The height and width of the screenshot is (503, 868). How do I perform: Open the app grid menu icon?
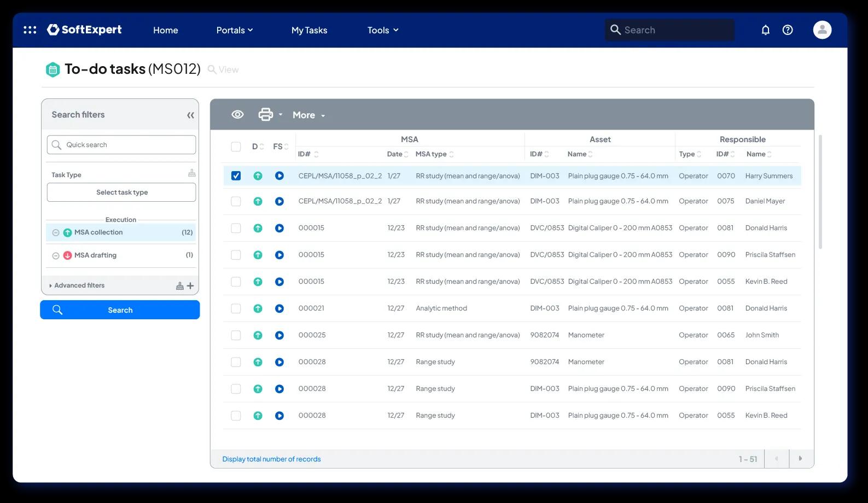tap(30, 30)
